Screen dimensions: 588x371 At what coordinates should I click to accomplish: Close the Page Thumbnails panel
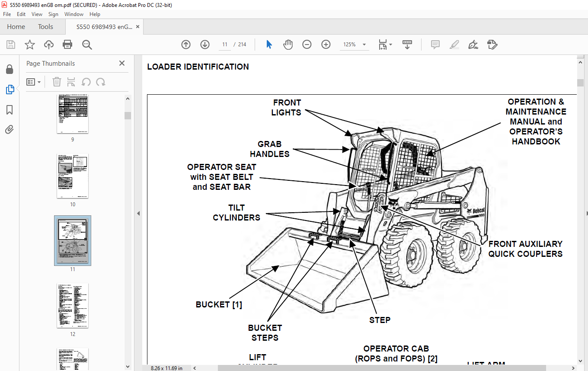click(x=122, y=63)
